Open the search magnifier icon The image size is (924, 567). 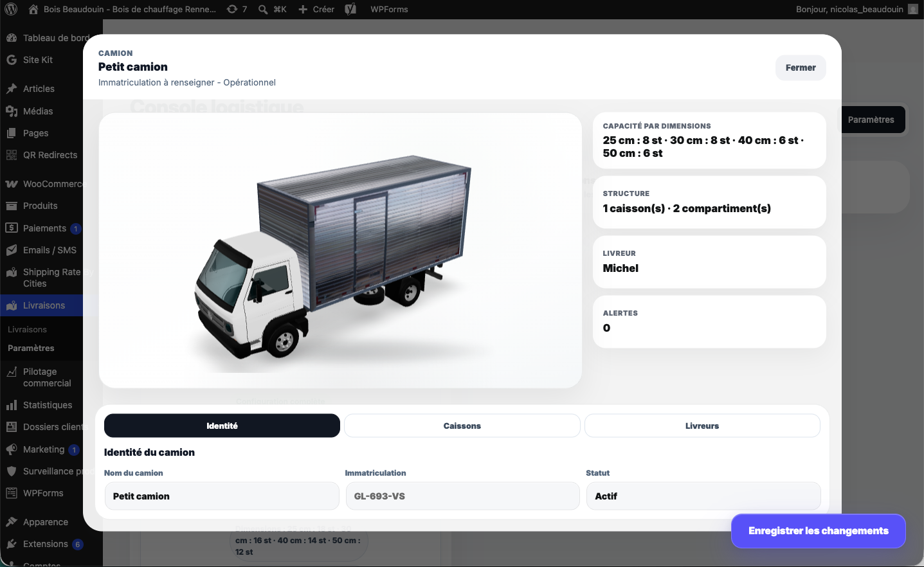click(263, 10)
